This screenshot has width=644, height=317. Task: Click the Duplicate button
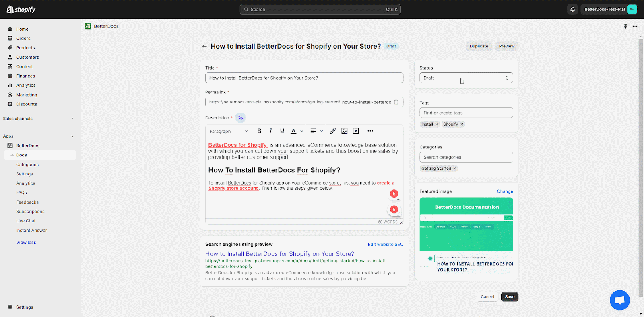click(479, 46)
